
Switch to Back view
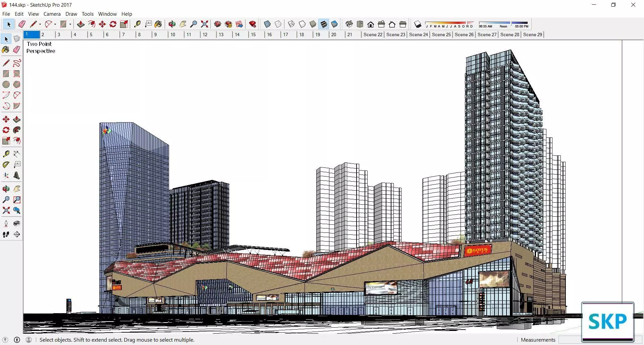click(x=392, y=24)
